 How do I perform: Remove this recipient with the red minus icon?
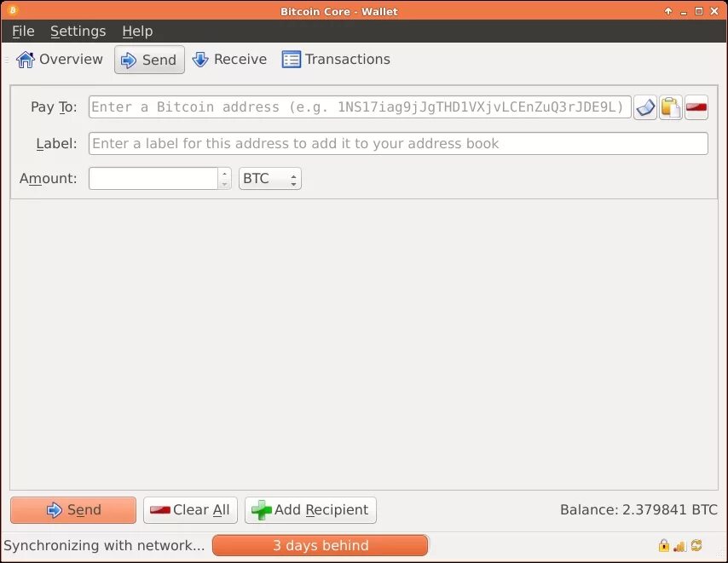click(x=696, y=107)
